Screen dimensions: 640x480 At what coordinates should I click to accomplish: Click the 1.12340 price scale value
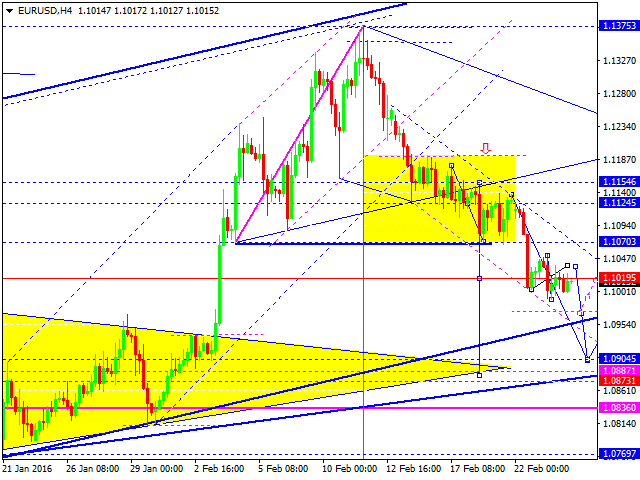[x=620, y=127]
